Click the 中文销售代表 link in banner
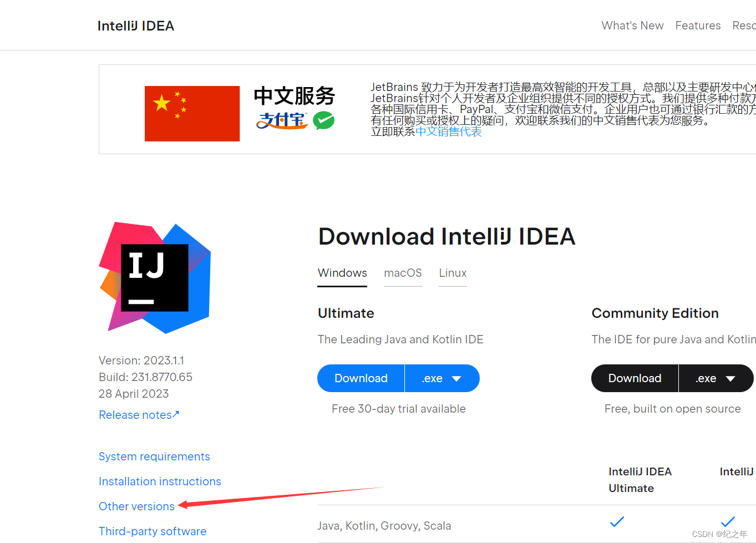This screenshot has width=756, height=543. click(x=449, y=131)
